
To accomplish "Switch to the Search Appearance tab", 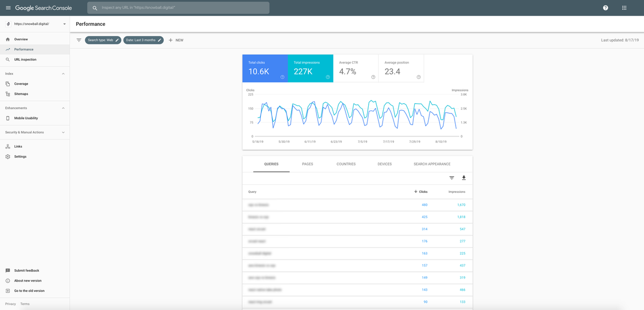I will [432, 164].
